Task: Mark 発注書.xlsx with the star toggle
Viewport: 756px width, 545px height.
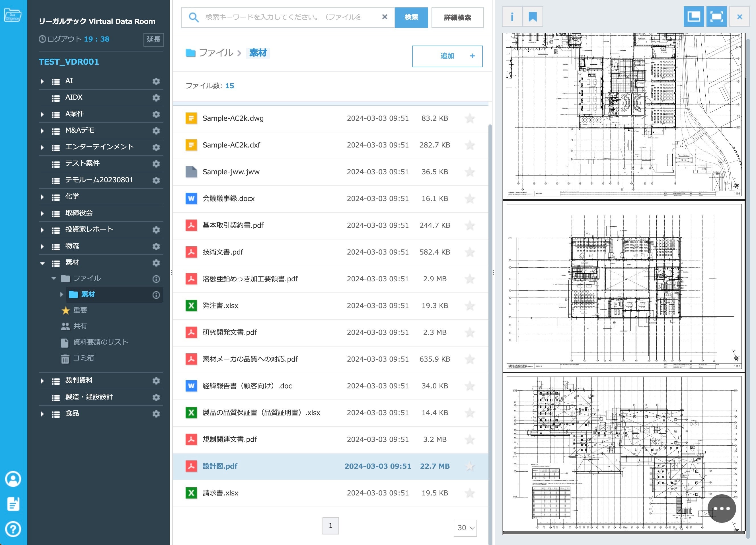Action: pos(469,306)
